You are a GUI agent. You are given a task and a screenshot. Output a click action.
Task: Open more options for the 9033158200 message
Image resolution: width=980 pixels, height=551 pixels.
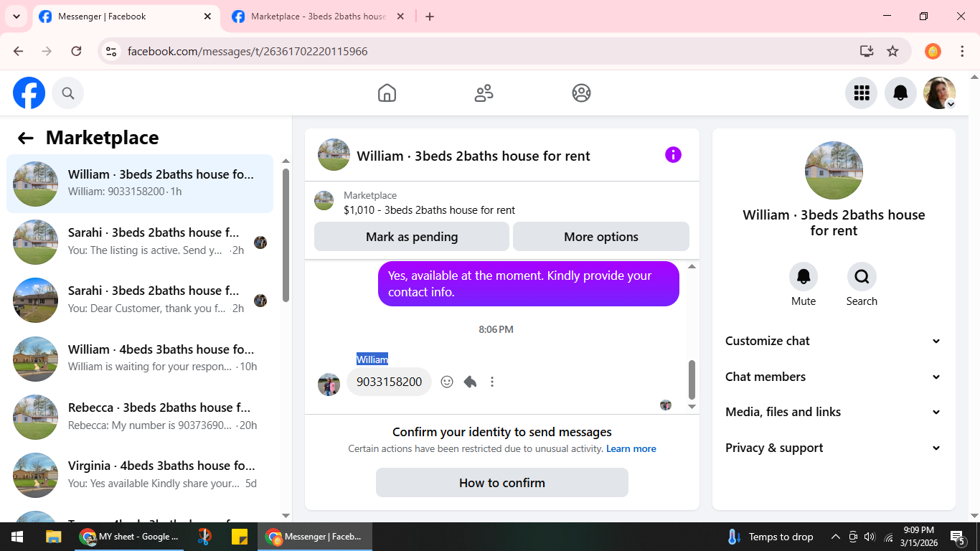click(x=492, y=382)
